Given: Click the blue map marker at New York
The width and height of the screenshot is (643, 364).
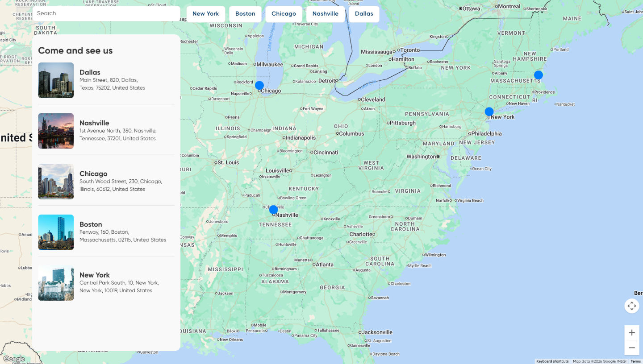Looking at the screenshot, I should [489, 112].
